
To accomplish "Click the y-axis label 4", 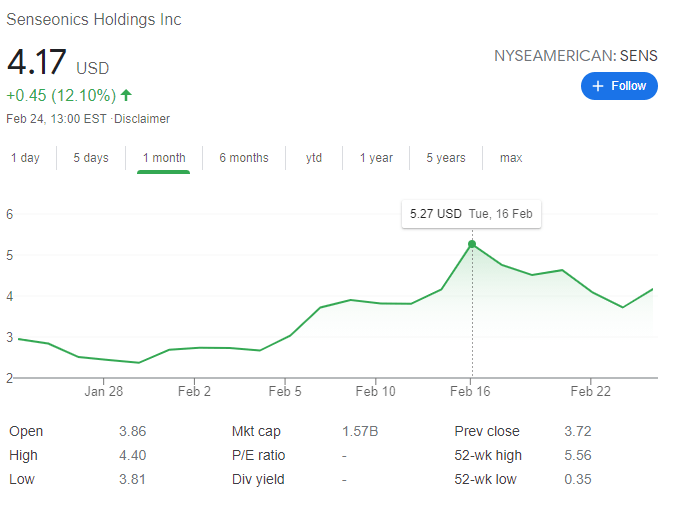I will point(9,296).
